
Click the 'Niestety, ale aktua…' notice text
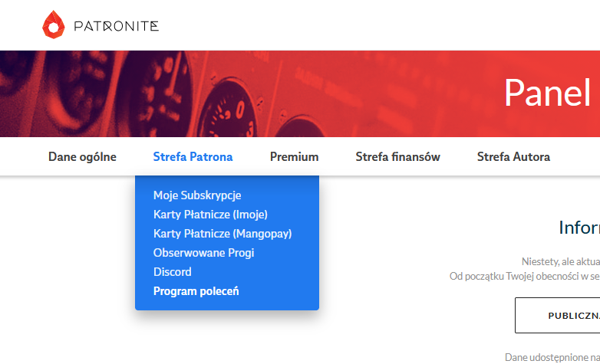[560, 261]
